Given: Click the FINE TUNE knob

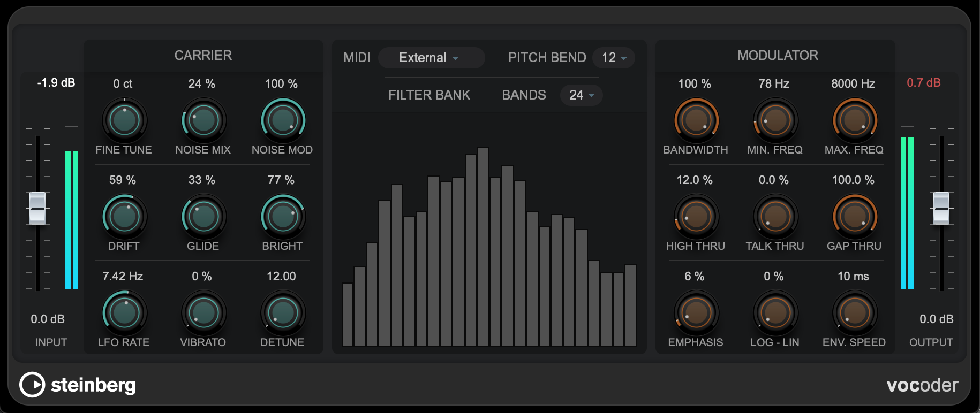Looking at the screenshot, I should point(124,120).
